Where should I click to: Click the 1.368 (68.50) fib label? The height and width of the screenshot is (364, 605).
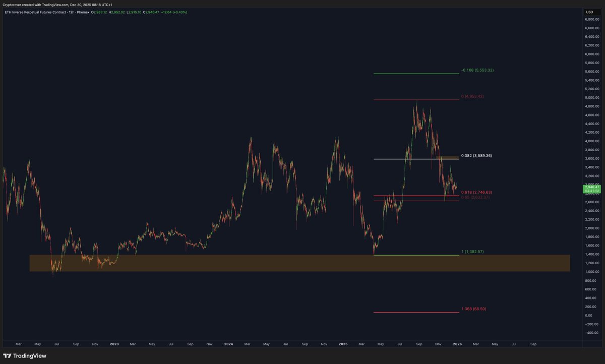click(474, 308)
